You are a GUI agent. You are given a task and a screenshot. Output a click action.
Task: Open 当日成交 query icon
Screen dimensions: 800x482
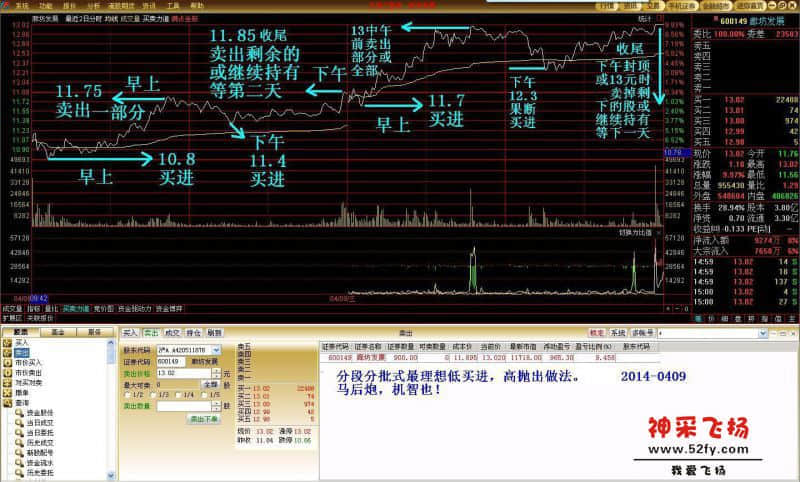click(17, 422)
